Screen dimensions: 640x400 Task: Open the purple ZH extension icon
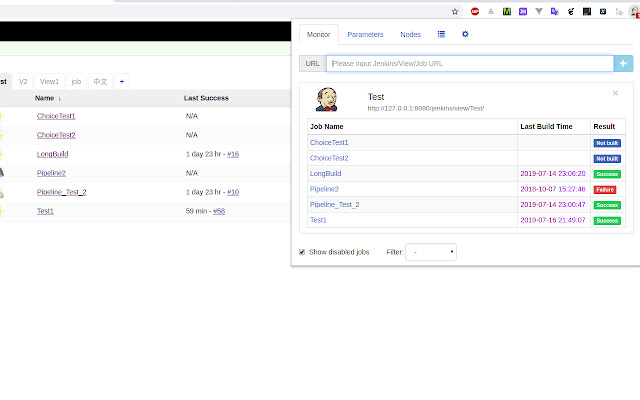523,12
